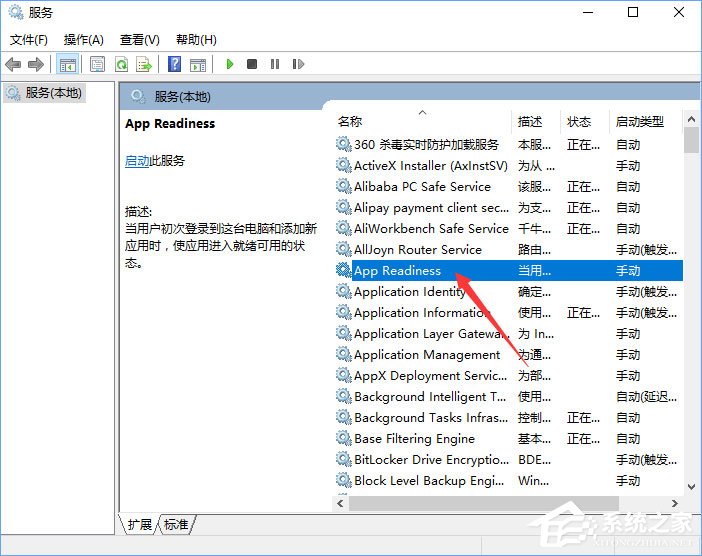Toggle the show/hide action pane icon
This screenshot has width=702, height=556.
[x=198, y=64]
